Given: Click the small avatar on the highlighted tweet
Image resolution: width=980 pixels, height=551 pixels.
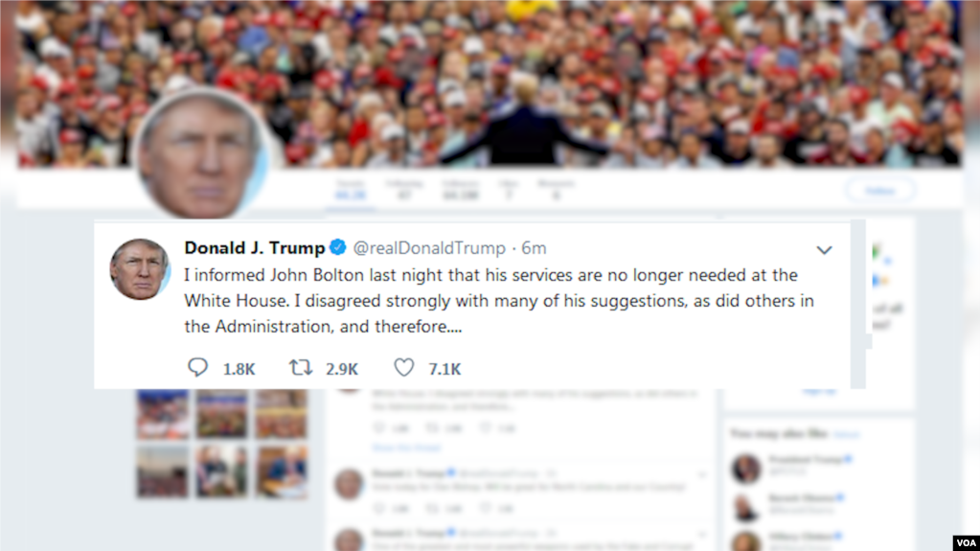Looking at the screenshot, I should (140, 269).
